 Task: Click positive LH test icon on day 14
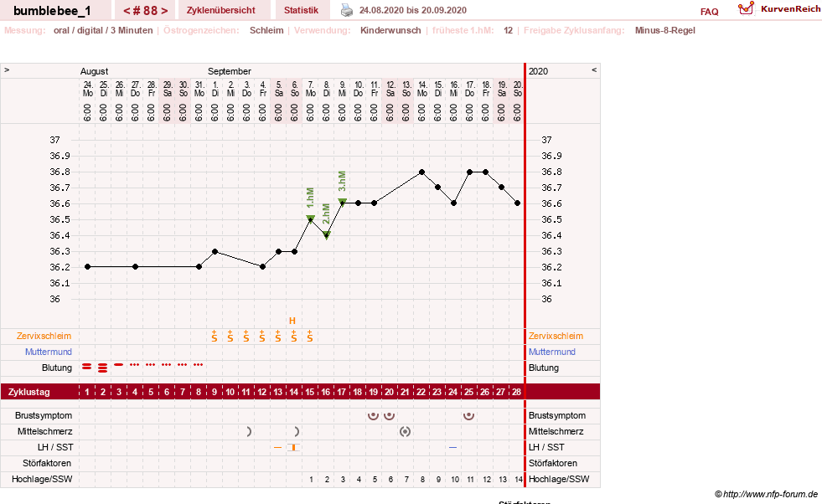(x=293, y=447)
